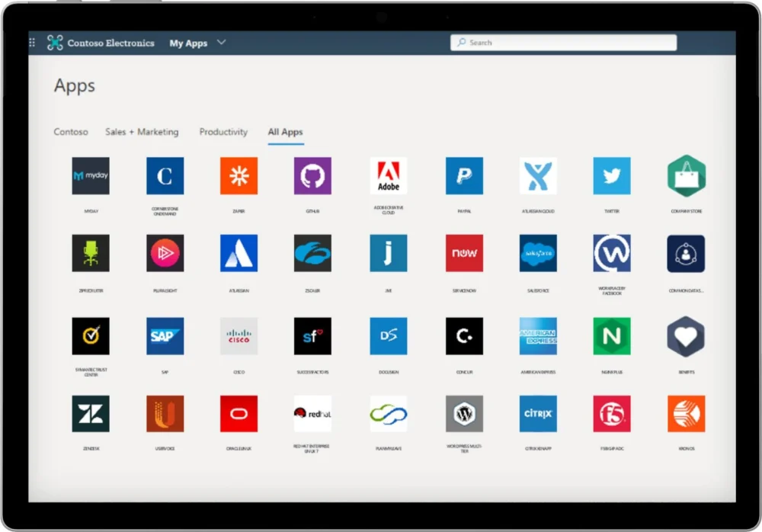Open the Zapier app tile

click(239, 176)
